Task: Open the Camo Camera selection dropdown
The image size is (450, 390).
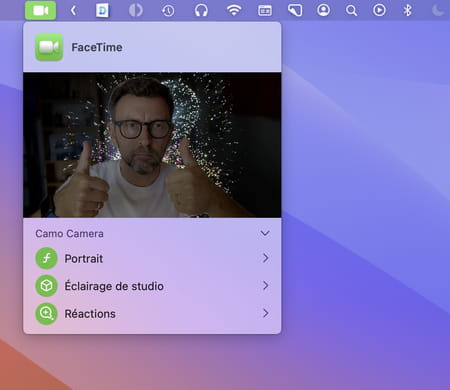Action: point(265,233)
